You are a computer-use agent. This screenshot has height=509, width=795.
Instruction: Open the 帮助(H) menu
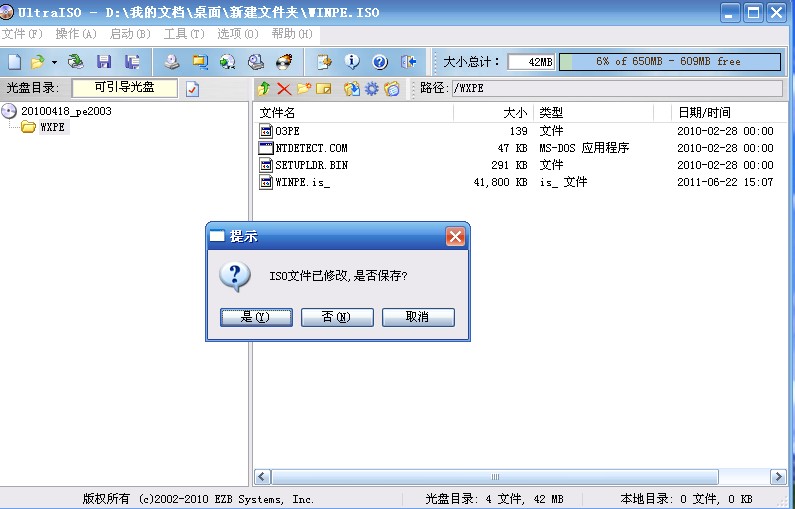point(292,34)
